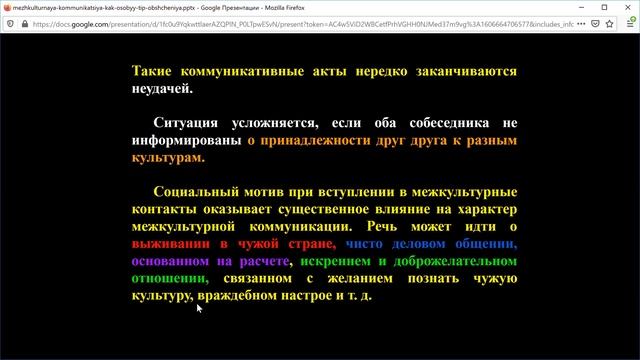Image resolution: width=640 pixels, height=360 pixels.
Task: Minimize the Firefox window
Action: pyautogui.click(x=582, y=7)
